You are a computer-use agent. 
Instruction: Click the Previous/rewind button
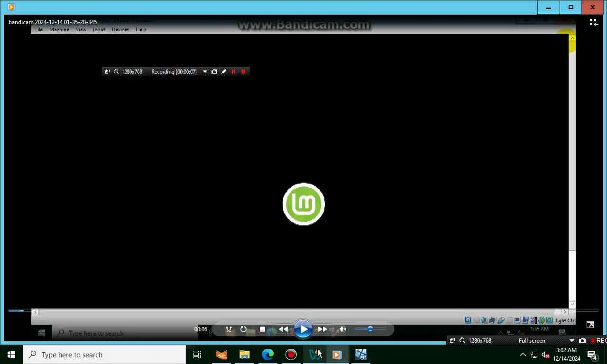[283, 329]
